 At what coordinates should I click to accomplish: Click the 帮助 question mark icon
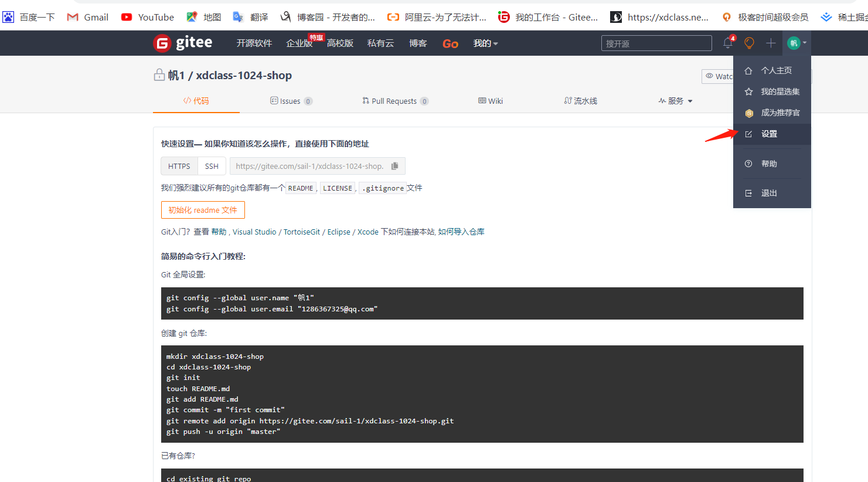coord(748,164)
